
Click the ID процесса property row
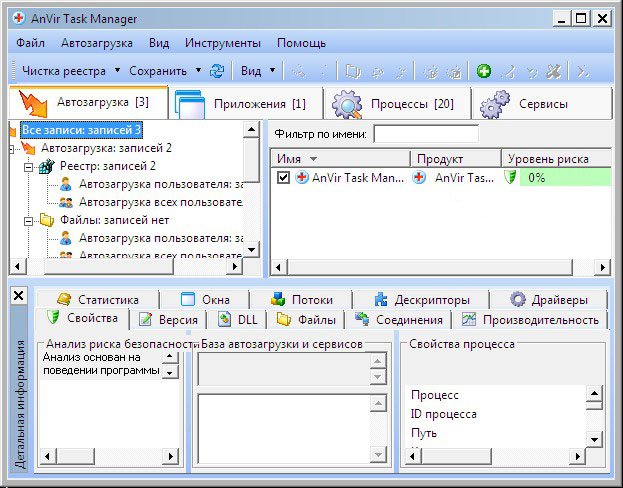coord(443,414)
